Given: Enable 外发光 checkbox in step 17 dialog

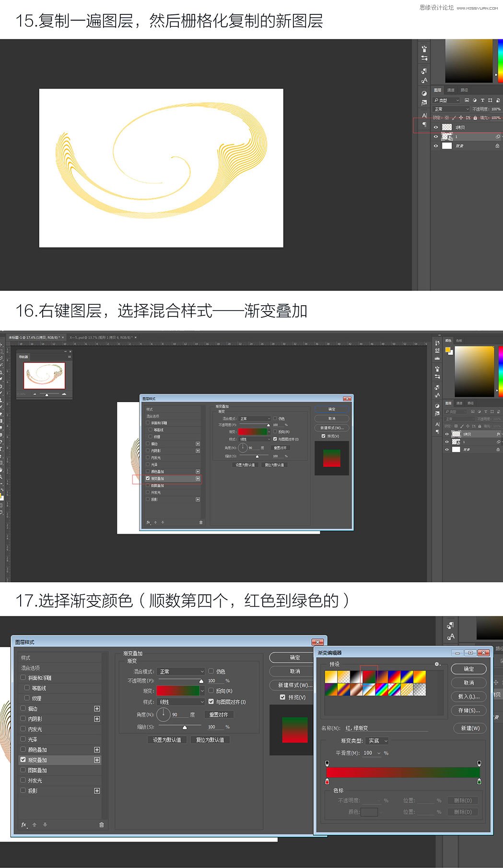Looking at the screenshot, I should tap(23, 780).
